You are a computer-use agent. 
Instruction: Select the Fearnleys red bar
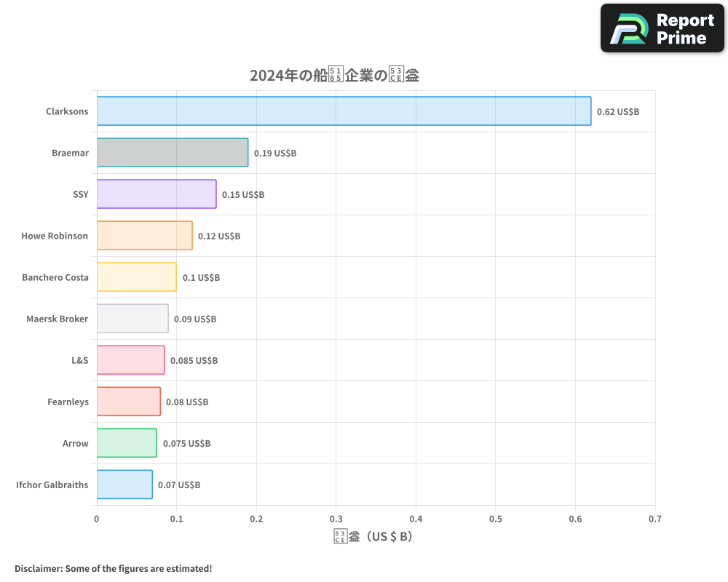tap(127, 402)
